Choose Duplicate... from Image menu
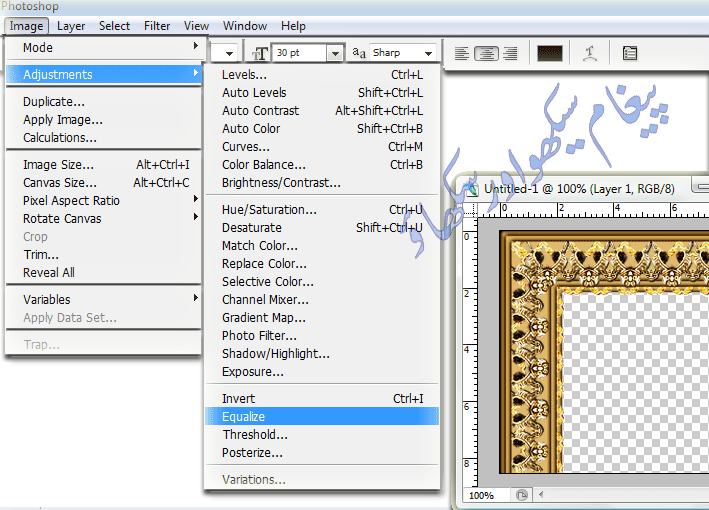 click(x=103, y=102)
